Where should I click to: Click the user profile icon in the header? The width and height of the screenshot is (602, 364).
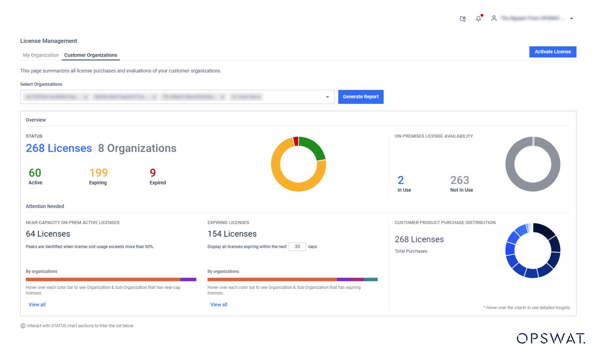tap(494, 19)
